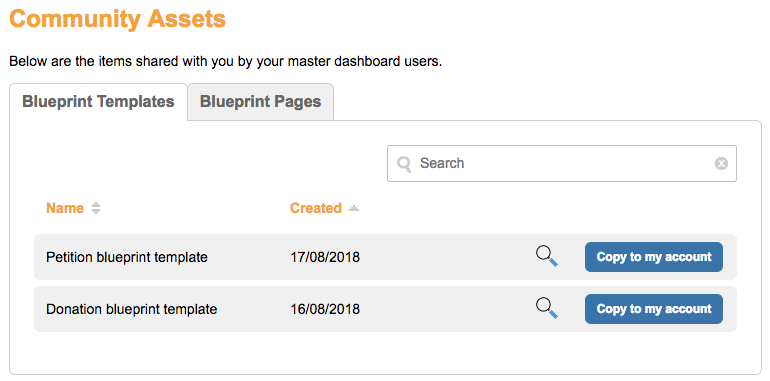The height and width of the screenshot is (381, 770).
Task: Click the 16/08/2018 created date
Action: [x=325, y=309]
